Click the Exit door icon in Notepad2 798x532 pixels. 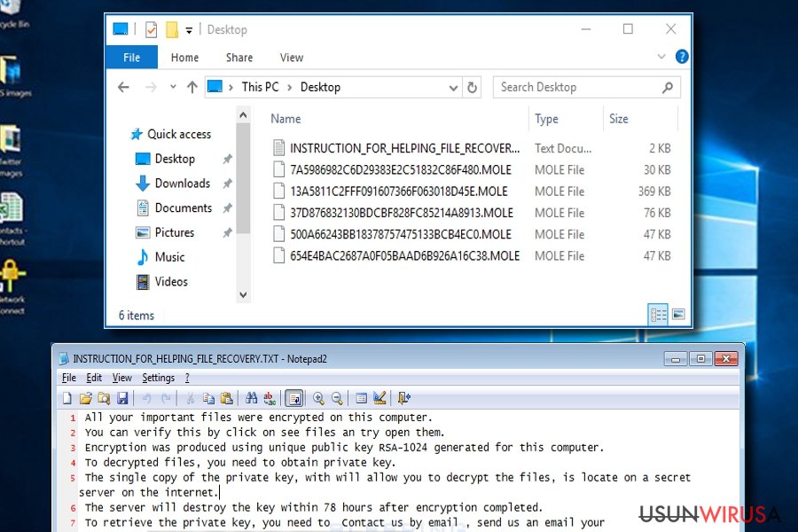tap(404, 398)
